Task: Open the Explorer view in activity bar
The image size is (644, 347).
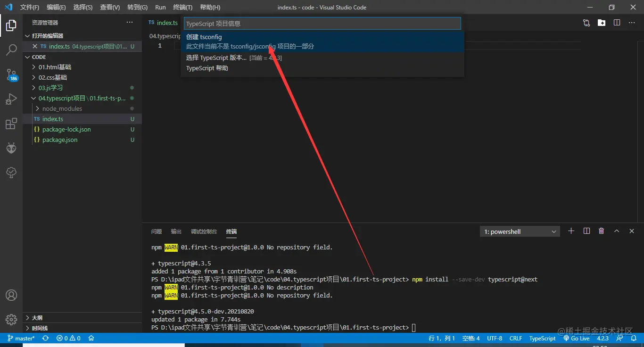Action: click(x=11, y=25)
